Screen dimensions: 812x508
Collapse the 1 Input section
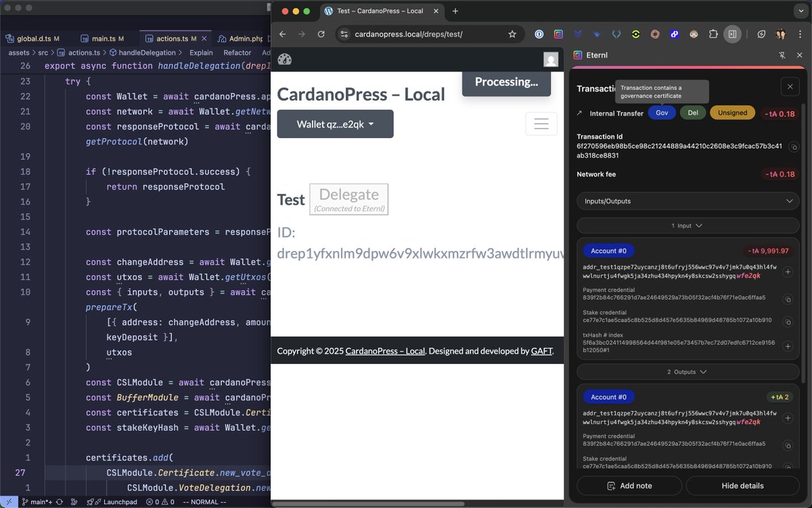tap(688, 226)
